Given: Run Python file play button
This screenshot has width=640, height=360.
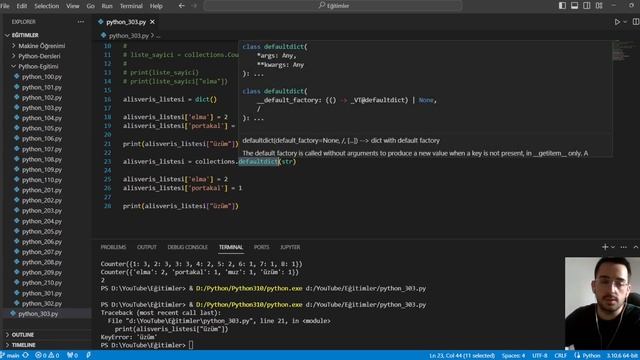Looking at the screenshot, I should click(x=617, y=22).
